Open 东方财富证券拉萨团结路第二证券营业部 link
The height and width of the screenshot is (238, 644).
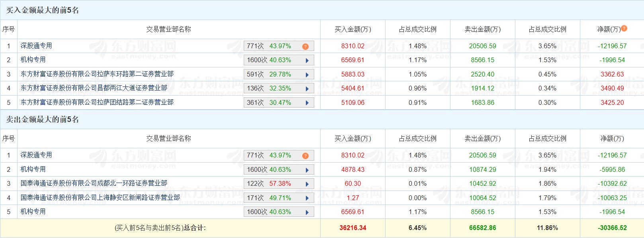pyautogui.click(x=97, y=102)
